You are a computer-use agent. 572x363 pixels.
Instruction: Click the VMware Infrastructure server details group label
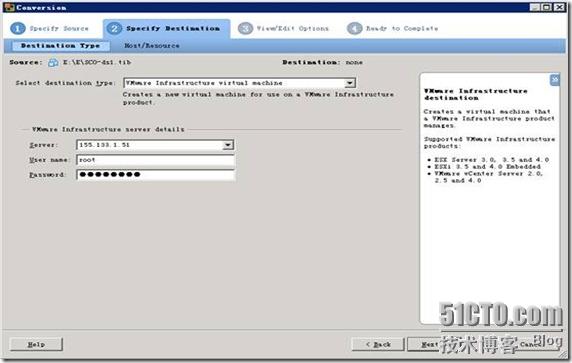pos(108,130)
